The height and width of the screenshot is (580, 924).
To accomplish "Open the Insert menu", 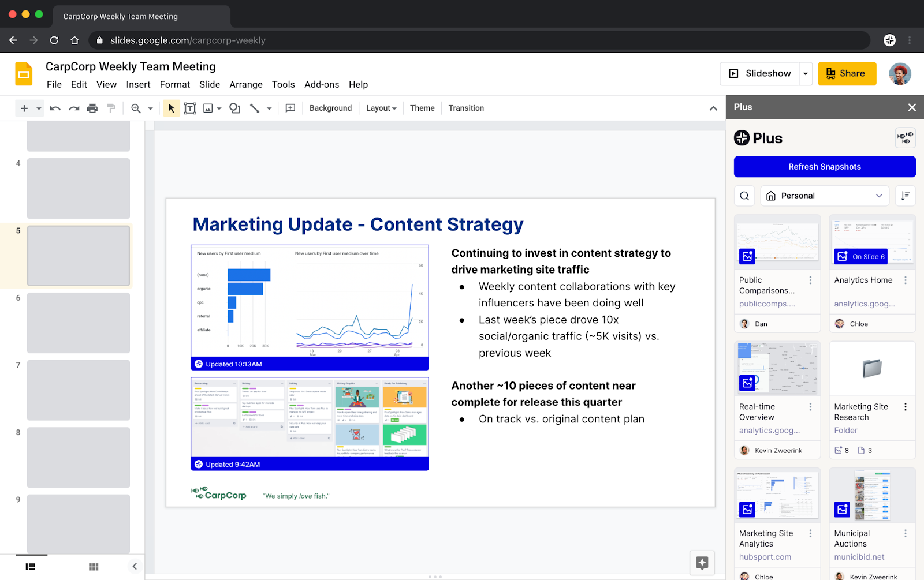I will [x=138, y=85].
